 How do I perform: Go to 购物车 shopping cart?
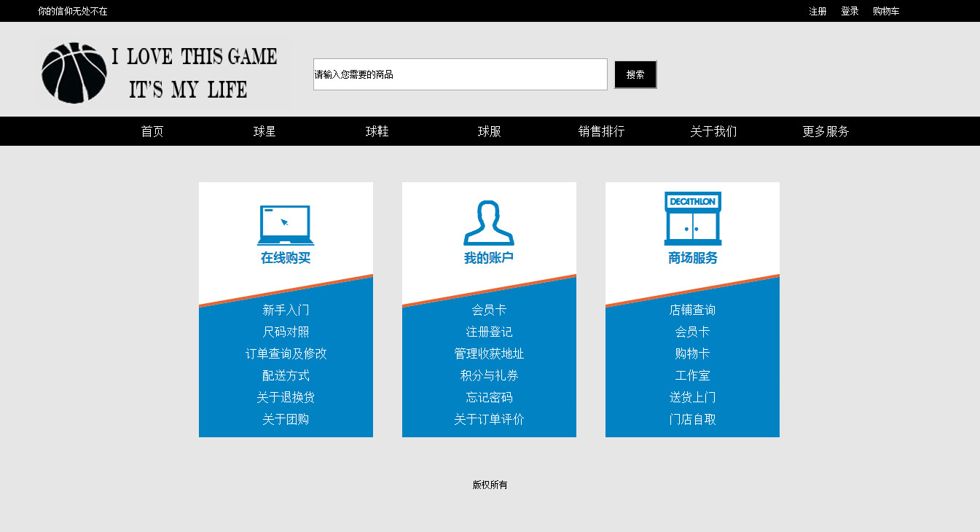pyautogui.click(x=886, y=12)
